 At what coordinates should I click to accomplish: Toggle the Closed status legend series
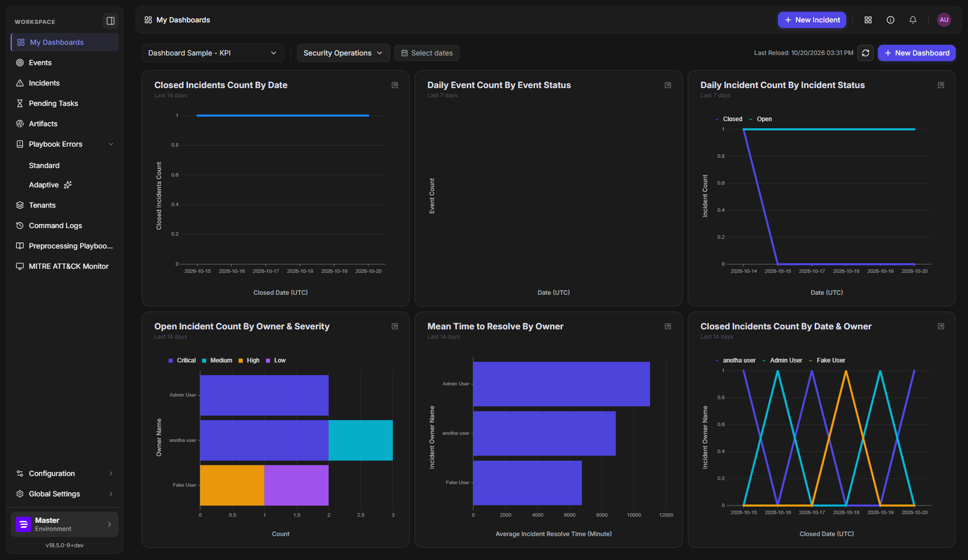(729, 119)
